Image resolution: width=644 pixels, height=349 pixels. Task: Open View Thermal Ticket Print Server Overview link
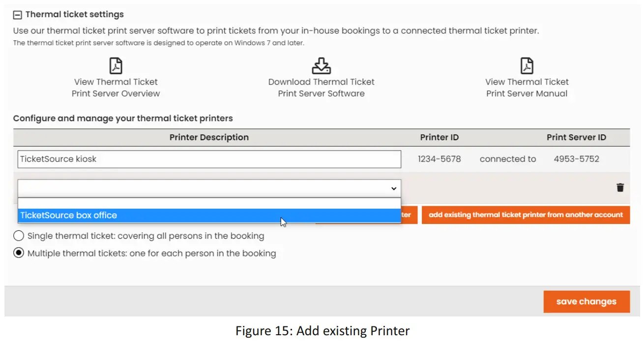[116, 88]
